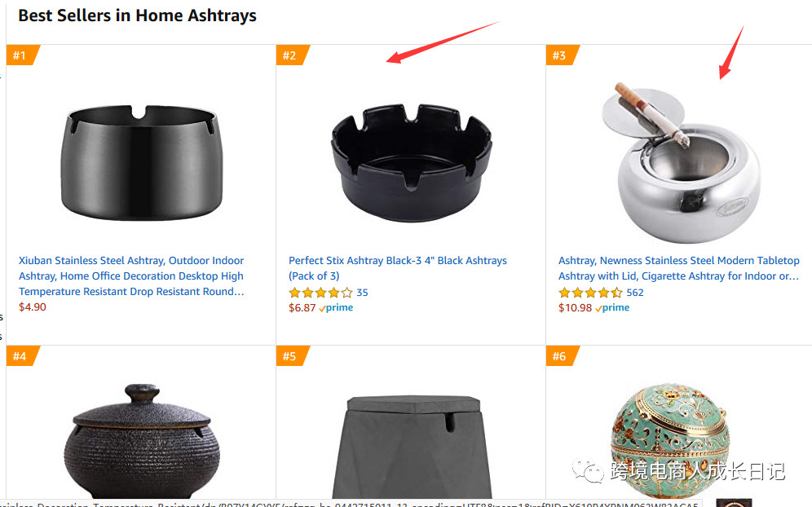
Task: Open the 35 reviews link
Action: pyautogui.click(x=363, y=293)
